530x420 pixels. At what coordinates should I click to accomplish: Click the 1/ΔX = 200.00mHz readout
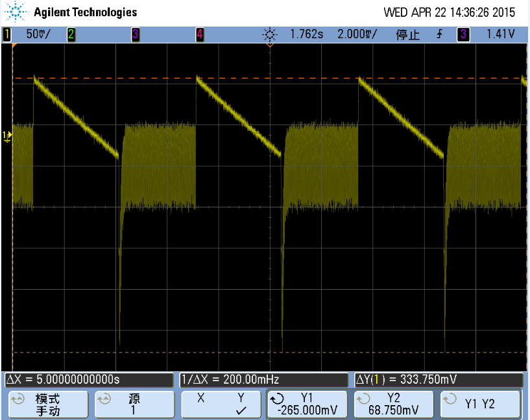[x=263, y=380]
